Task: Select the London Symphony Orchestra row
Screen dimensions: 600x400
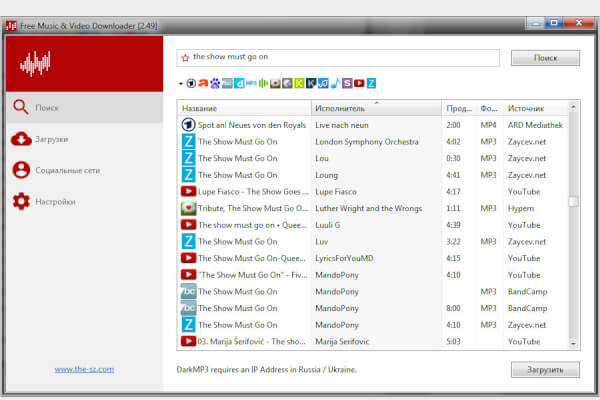Action: pos(373,142)
